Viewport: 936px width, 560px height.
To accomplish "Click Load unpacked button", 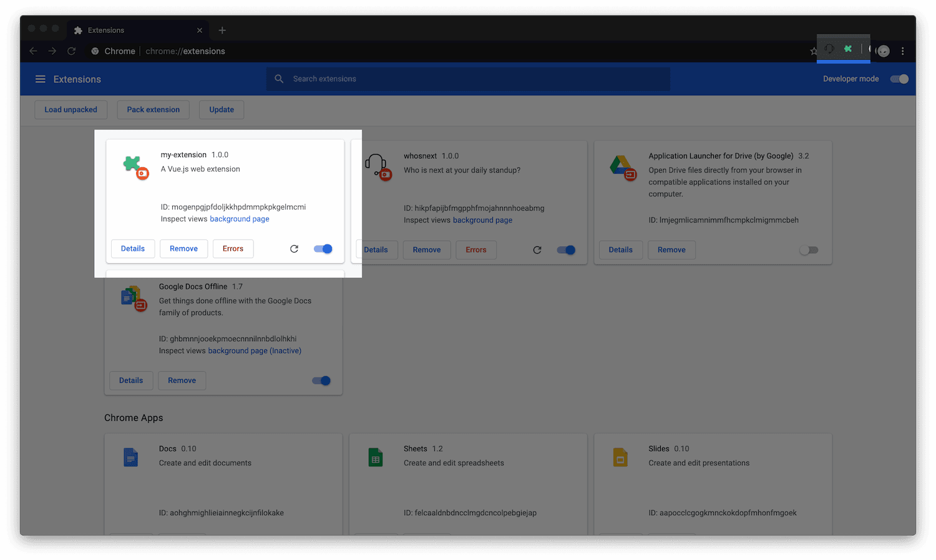I will pyautogui.click(x=71, y=110).
